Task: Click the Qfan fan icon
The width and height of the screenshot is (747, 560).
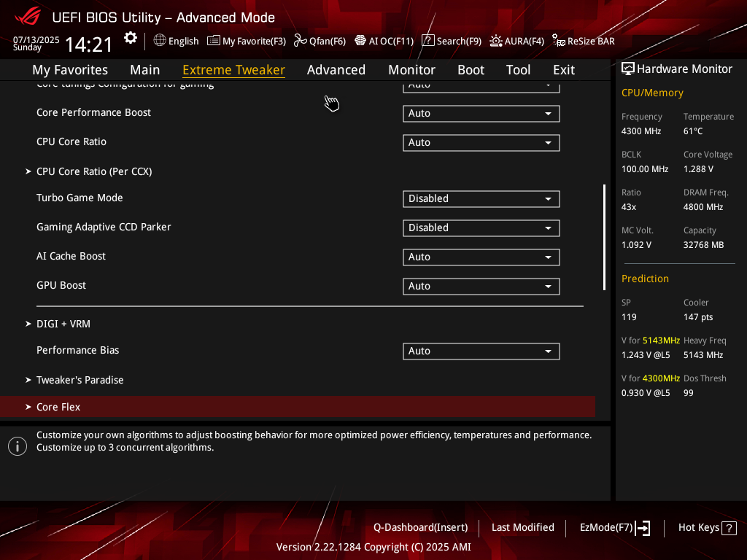Action: click(300, 41)
